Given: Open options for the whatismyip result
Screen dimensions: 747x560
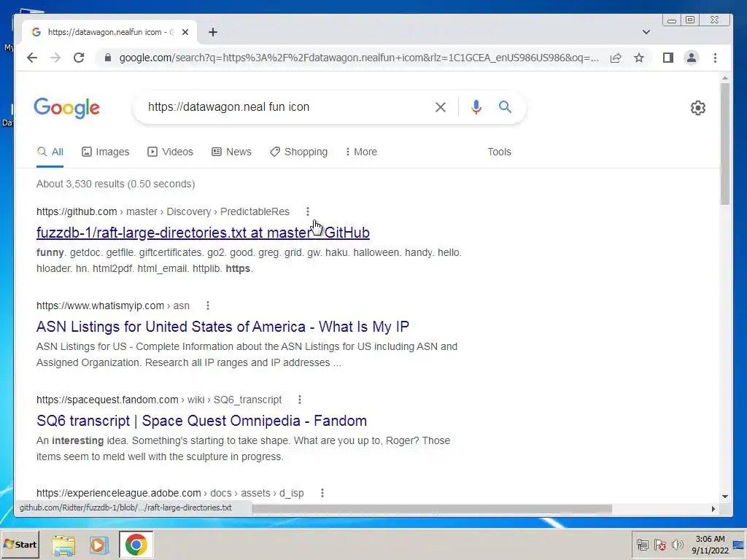Looking at the screenshot, I should [208, 306].
